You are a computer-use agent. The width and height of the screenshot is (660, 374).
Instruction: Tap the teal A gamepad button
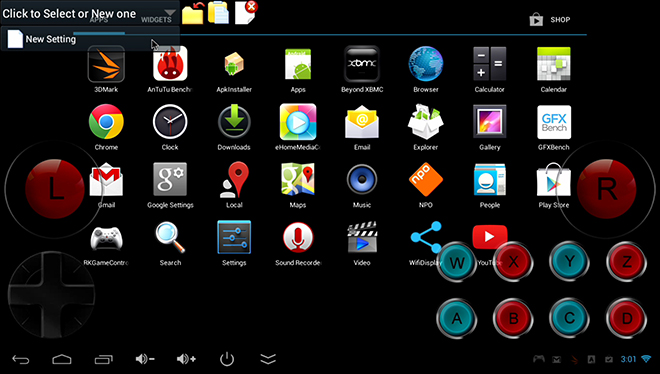pos(457,318)
